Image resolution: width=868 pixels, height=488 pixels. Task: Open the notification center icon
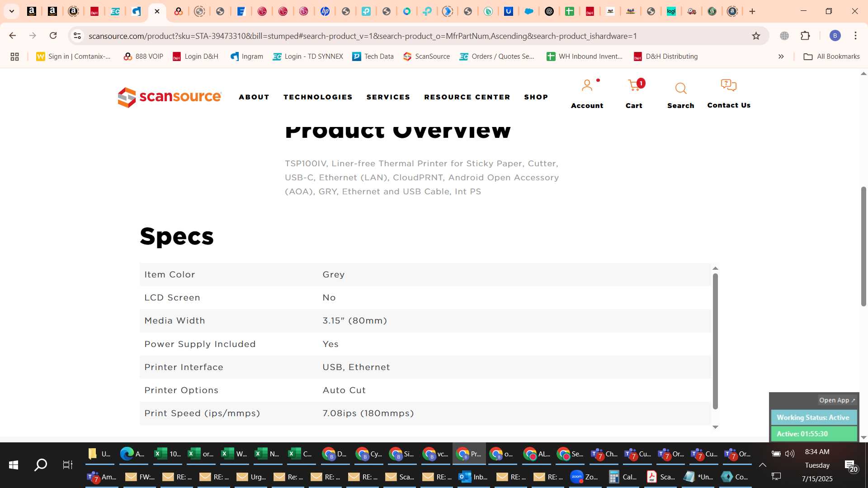pos(851,466)
